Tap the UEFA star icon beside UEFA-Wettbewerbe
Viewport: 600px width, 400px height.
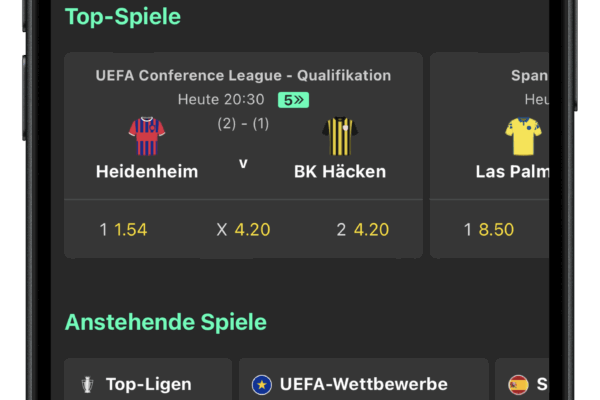tap(262, 384)
